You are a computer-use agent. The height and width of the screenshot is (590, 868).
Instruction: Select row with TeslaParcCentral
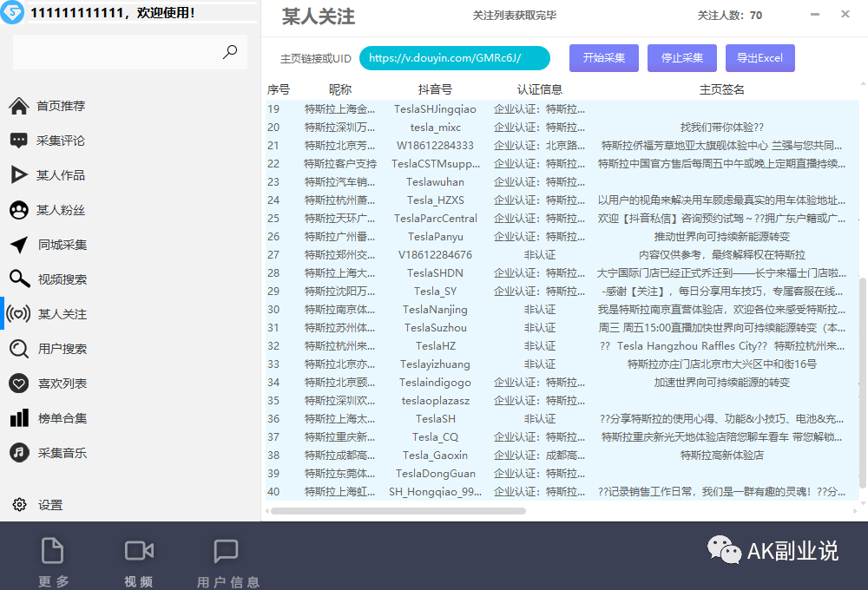coord(562,219)
